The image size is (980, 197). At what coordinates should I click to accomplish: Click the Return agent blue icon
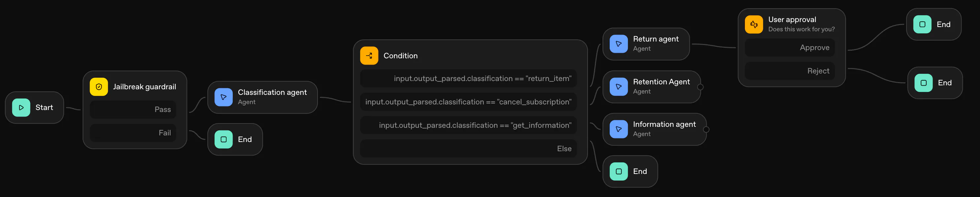click(x=619, y=44)
